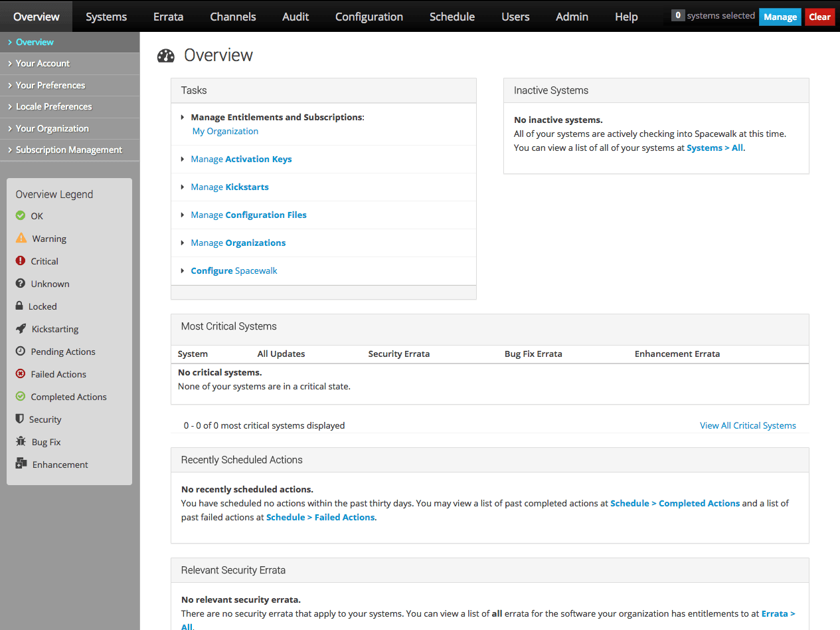
Task: Click the All Updates column header
Action: 281,354
